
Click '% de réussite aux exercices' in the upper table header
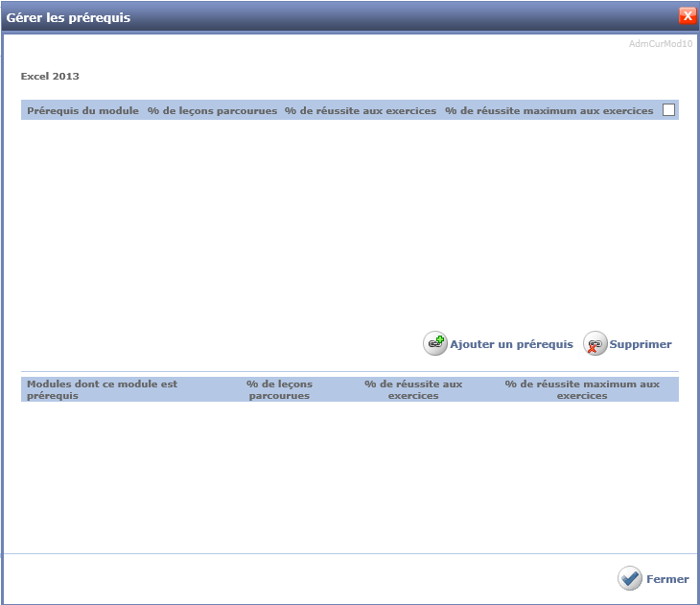coord(360,111)
